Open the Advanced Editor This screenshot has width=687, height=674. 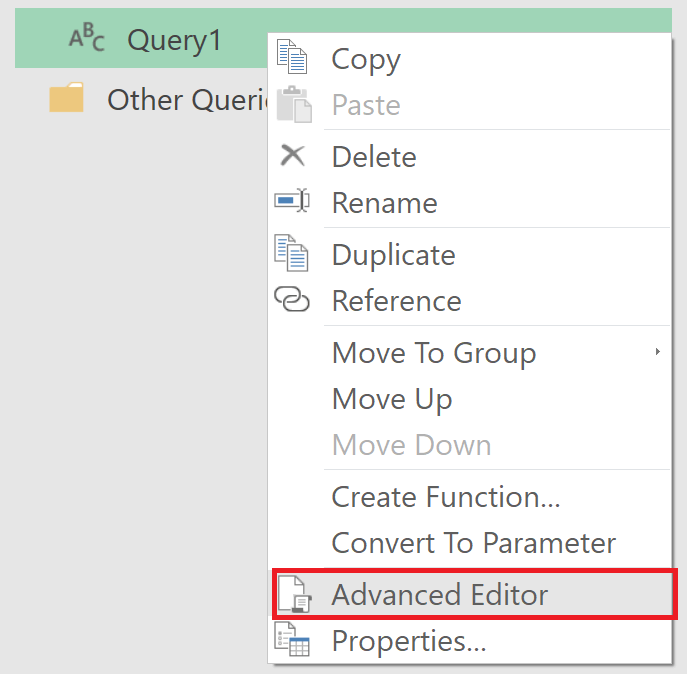click(x=440, y=595)
